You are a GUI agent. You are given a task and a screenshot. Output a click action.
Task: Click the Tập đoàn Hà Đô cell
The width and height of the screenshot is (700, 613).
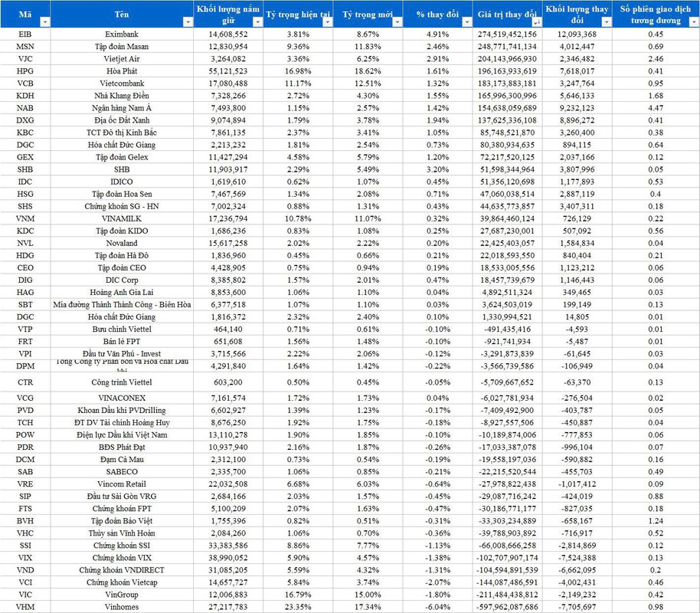[x=122, y=256]
